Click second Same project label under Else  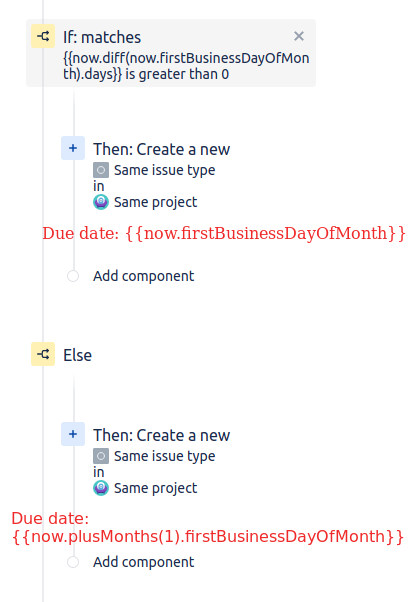[x=156, y=488]
